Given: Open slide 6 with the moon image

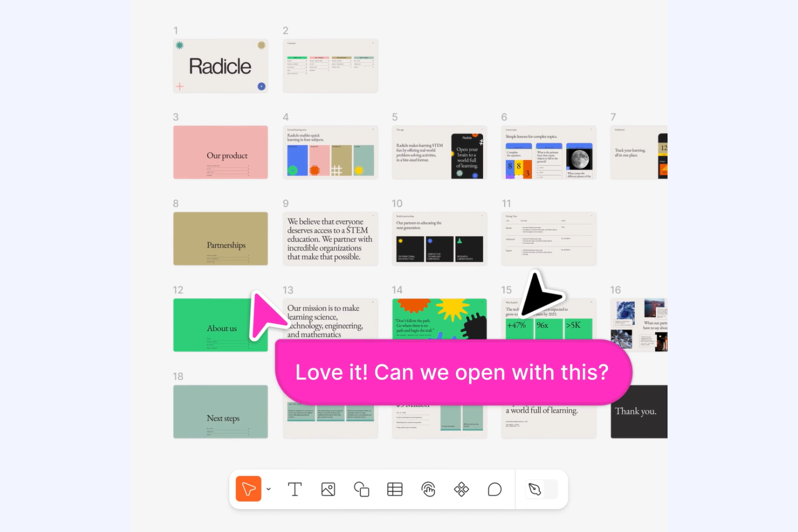Looking at the screenshot, I should [549, 152].
